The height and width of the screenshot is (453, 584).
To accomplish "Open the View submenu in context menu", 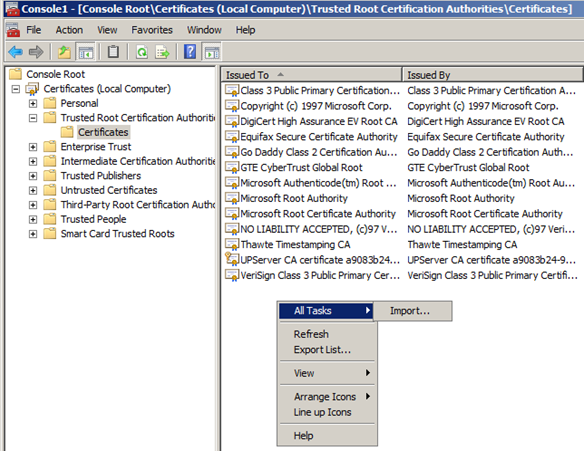I will coord(326,373).
